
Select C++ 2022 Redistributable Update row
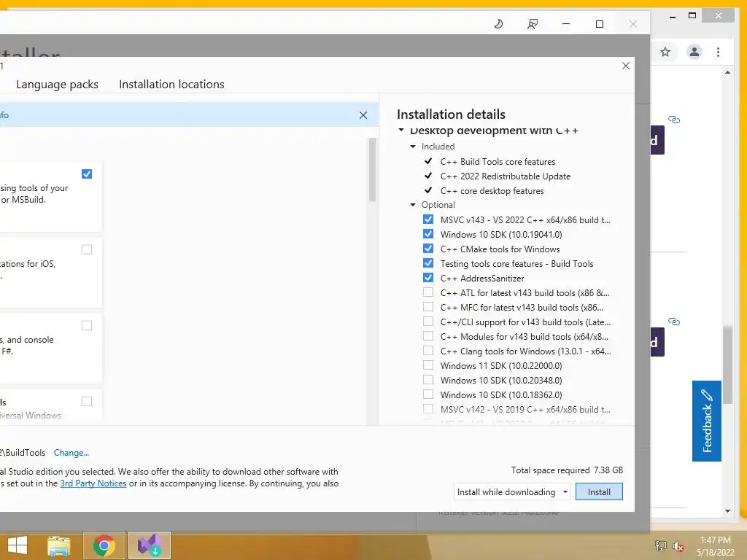click(506, 176)
